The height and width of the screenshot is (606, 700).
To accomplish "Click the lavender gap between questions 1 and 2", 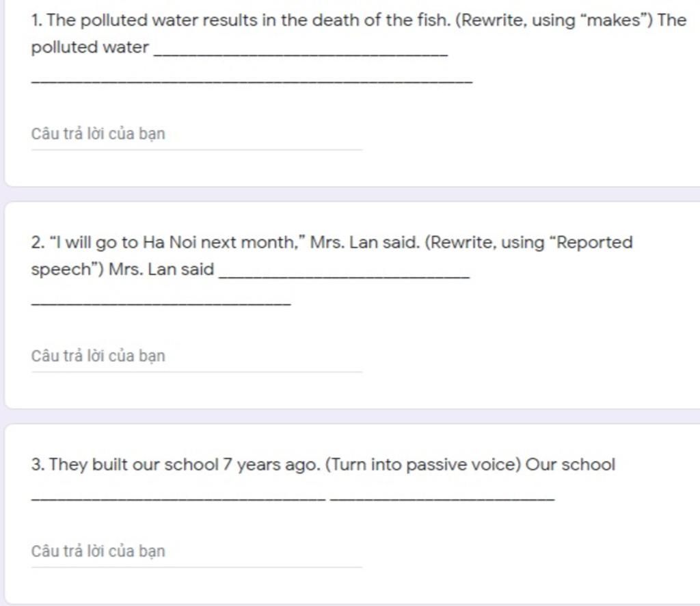I will [x=350, y=194].
